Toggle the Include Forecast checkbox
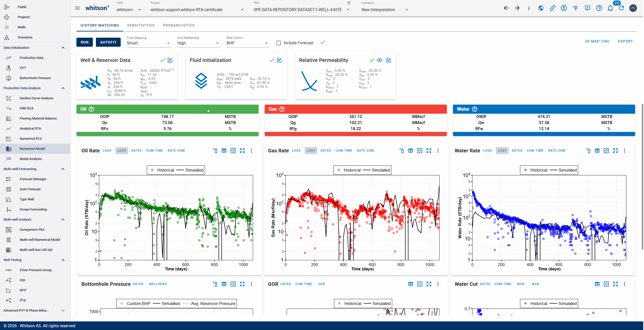 coord(279,43)
